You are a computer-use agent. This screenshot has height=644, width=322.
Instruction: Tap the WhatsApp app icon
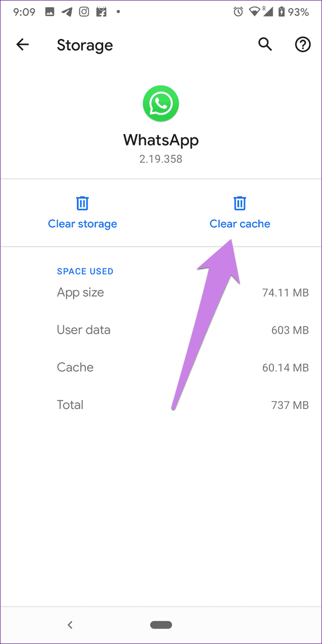[161, 104]
